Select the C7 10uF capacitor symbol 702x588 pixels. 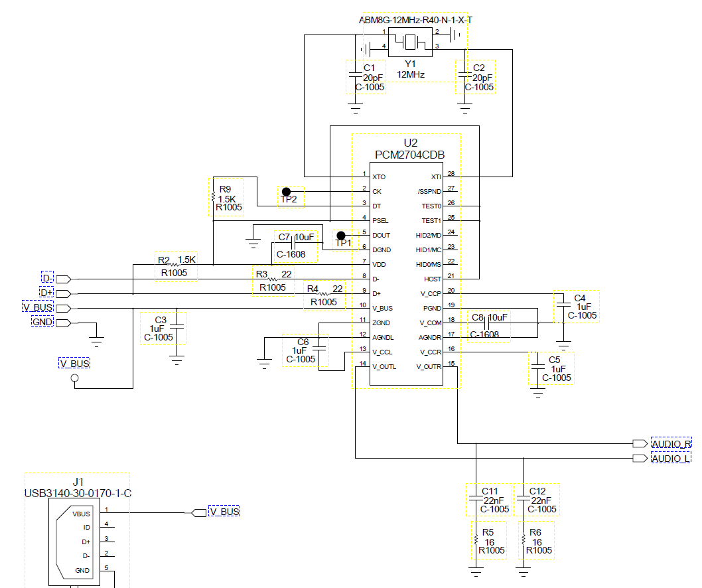[x=294, y=243]
